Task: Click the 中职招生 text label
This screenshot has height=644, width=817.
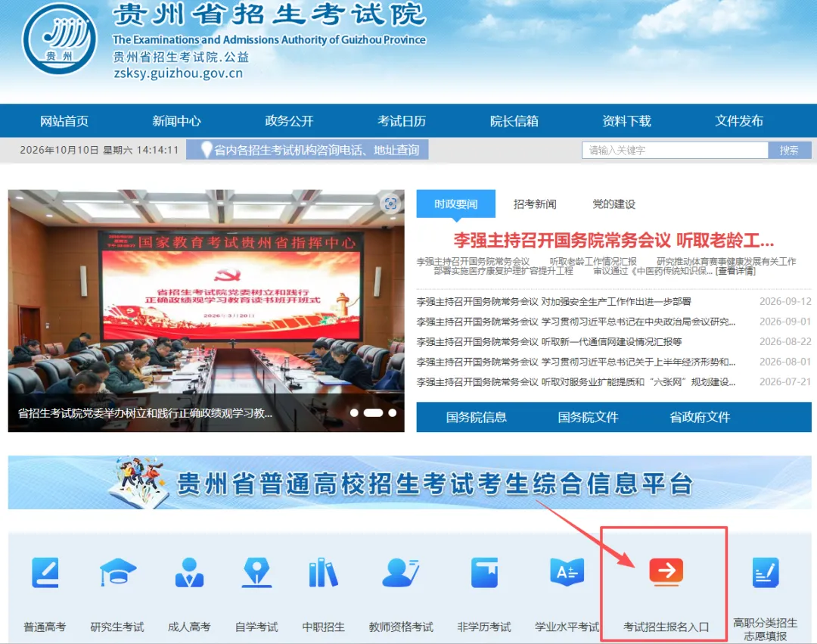Action: (324, 627)
